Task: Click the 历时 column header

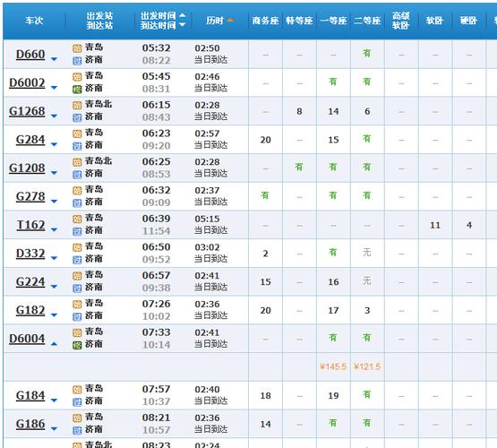Action: click(215, 21)
